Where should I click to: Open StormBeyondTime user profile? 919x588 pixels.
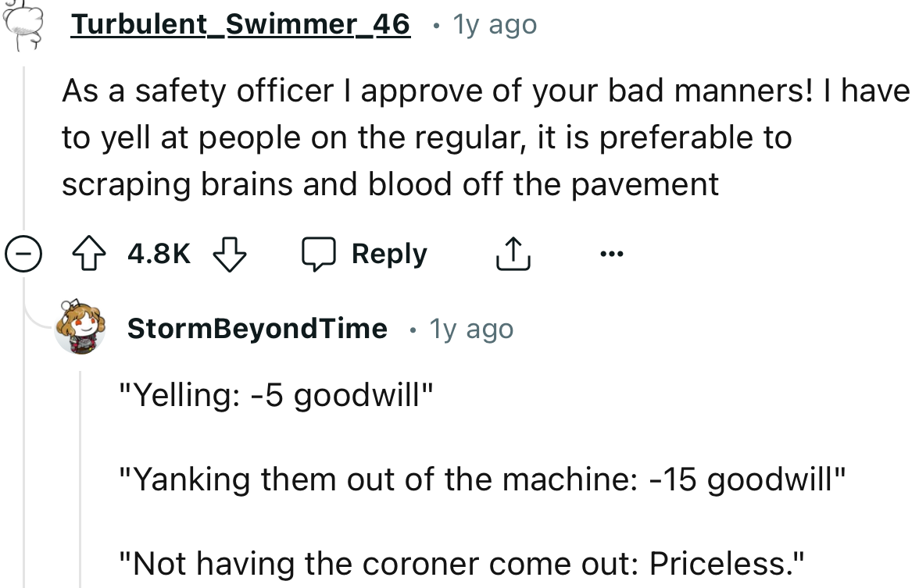pos(256,329)
